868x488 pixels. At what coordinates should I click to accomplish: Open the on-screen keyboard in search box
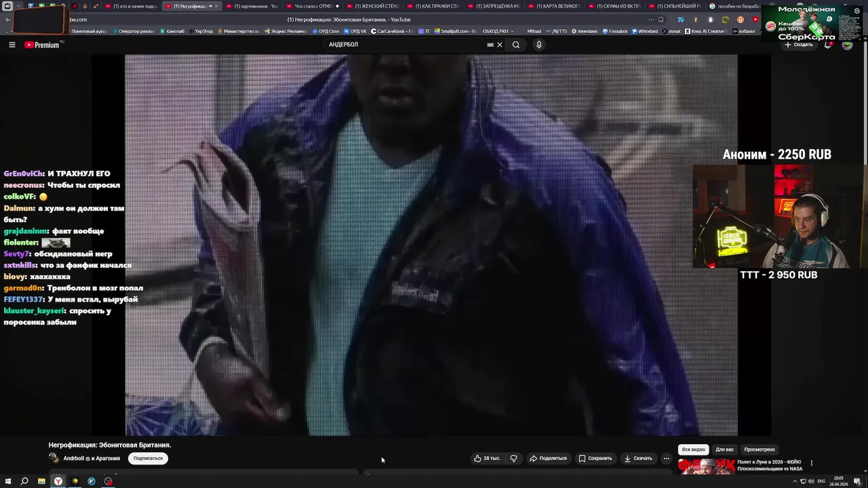[x=490, y=45]
